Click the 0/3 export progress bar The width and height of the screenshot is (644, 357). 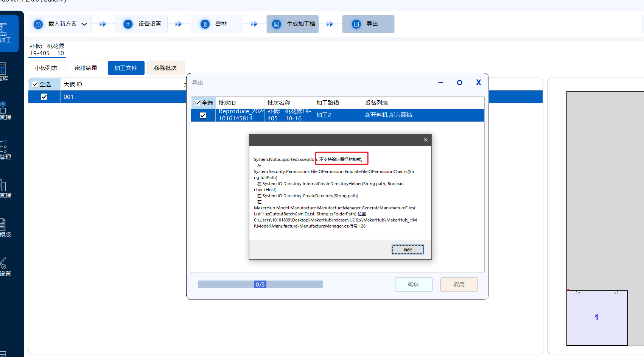(x=260, y=284)
